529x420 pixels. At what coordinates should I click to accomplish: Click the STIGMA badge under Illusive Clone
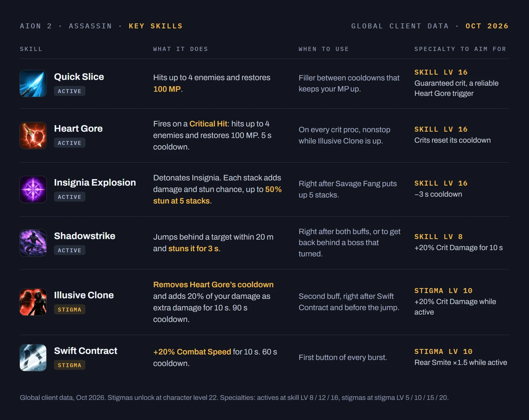pyautogui.click(x=70, y=309)
